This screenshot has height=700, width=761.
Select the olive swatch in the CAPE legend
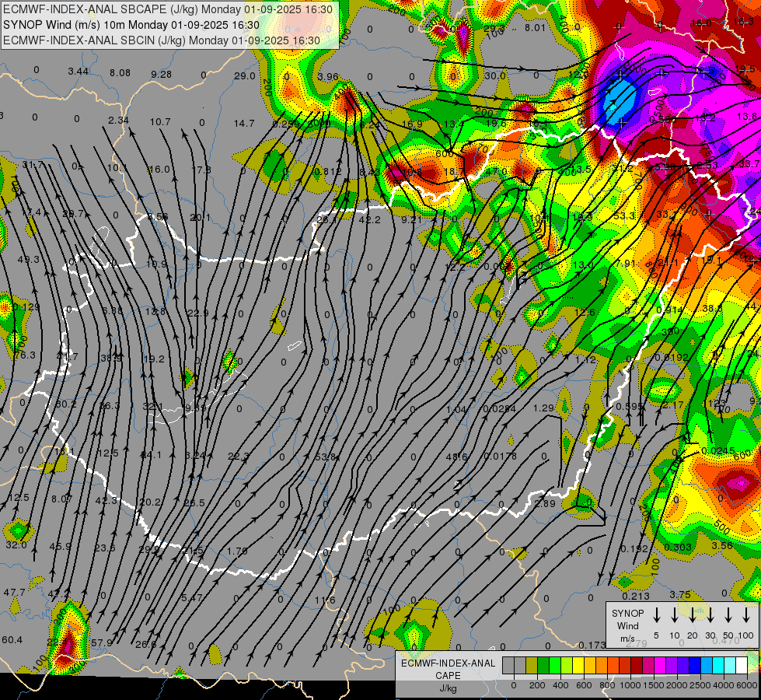coord(532,665)
